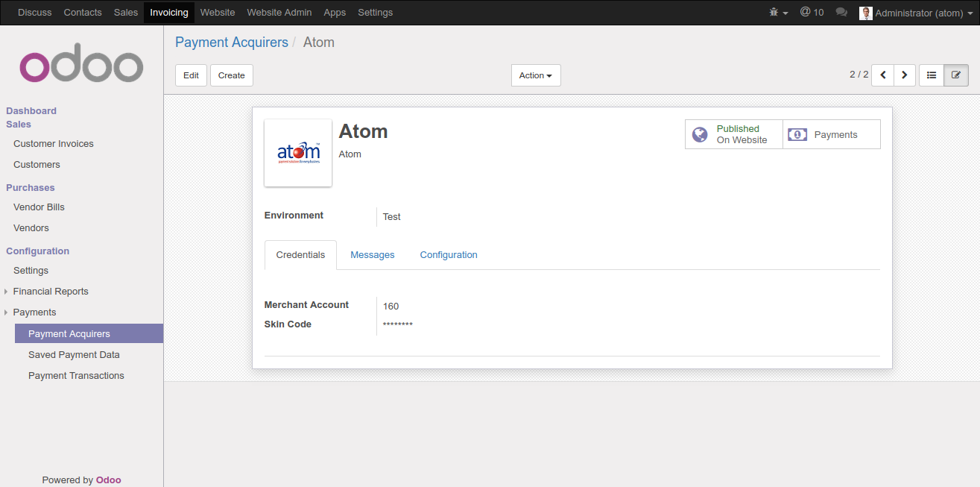
Task: Open the Website menu
Action: [x=218, y=13]
